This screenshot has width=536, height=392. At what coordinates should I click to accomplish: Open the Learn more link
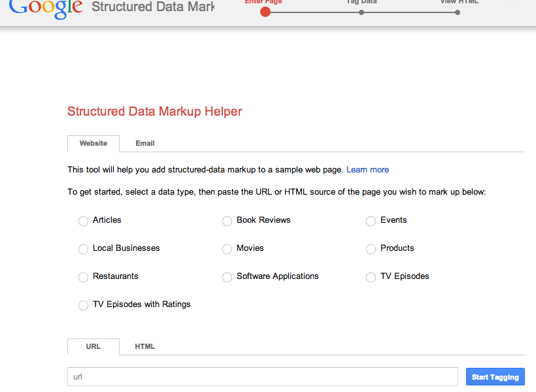[367, 170]
